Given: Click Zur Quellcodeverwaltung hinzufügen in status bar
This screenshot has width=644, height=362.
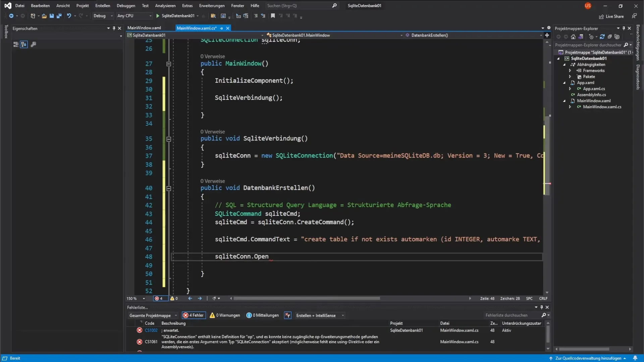Looking at the screenshot, I should tap(588, 358).
